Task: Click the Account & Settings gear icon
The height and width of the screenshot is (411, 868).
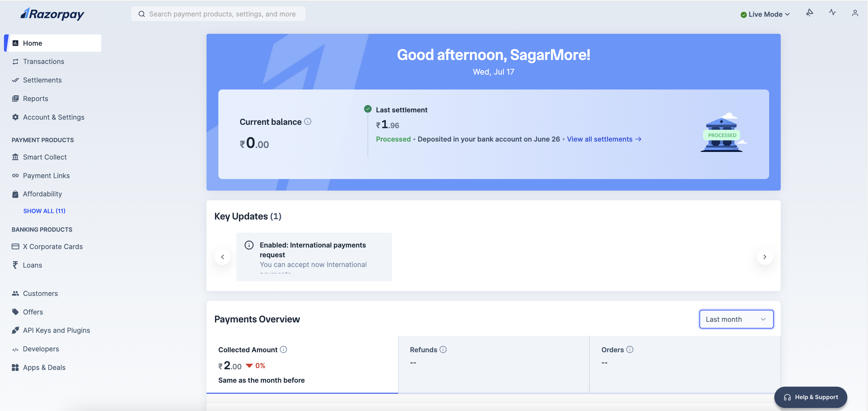Action: tap(16, 117)
